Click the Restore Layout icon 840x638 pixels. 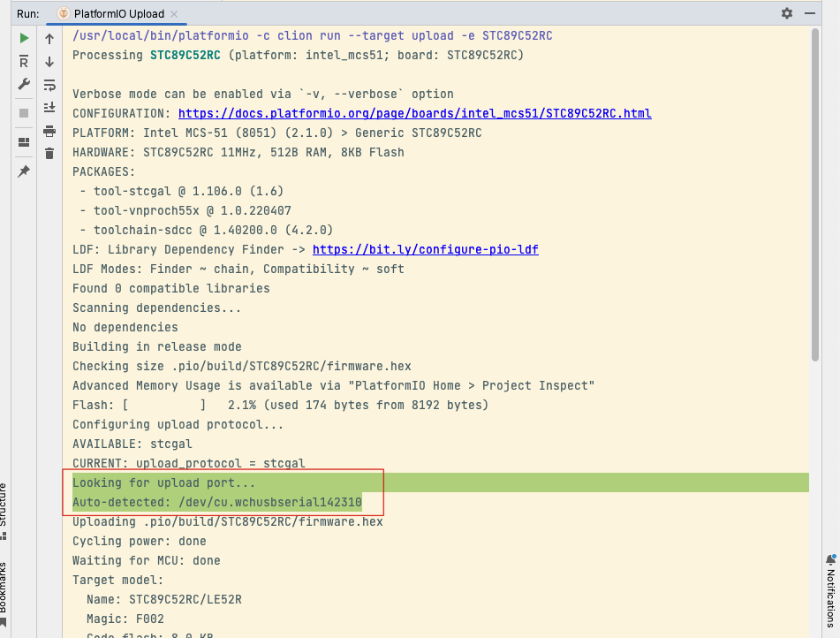pyautogui.click(x=24, y=142)
